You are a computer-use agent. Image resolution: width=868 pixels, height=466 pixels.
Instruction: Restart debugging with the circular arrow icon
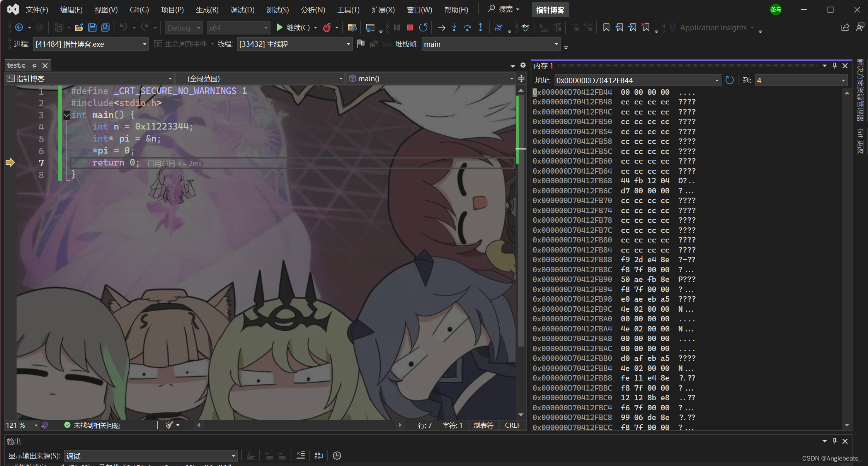[423, 27]
